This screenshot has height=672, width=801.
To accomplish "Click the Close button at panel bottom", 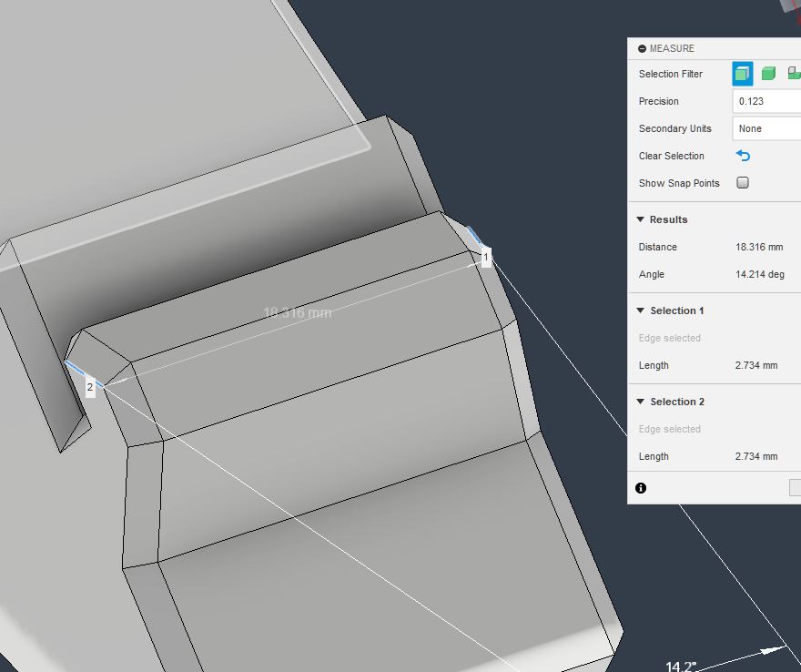I will tap(795, 488).
